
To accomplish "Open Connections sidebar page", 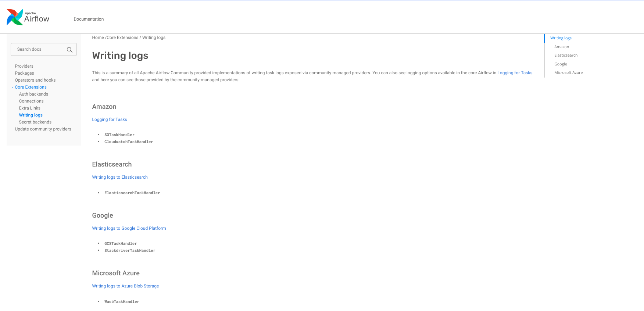I will [x=31, y=101].
